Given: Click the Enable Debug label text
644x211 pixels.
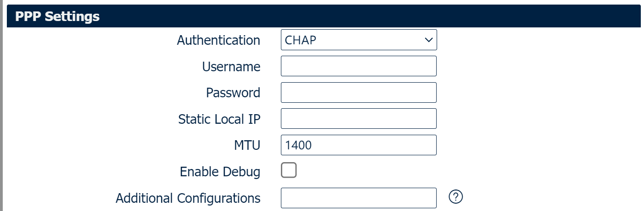Looking at the screenshot, I should [220, 172].
